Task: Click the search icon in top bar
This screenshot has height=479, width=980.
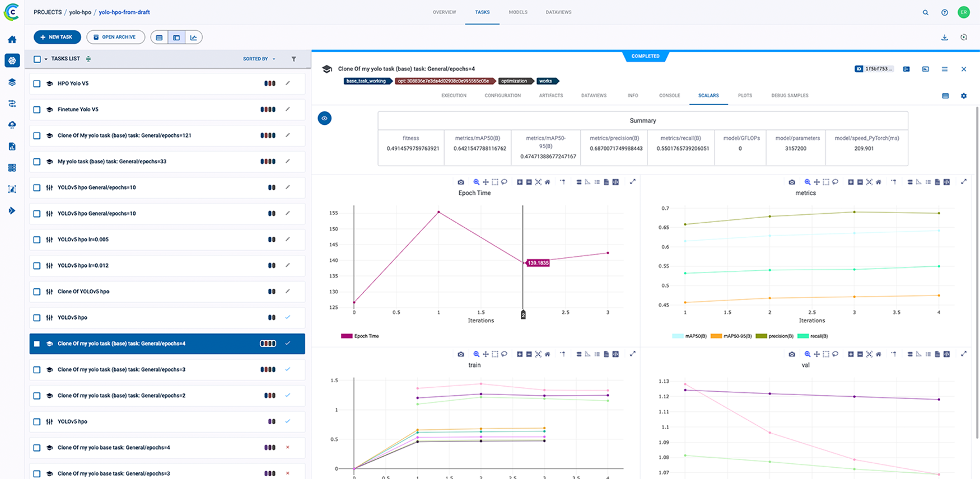Action: [x=926, y=12]
